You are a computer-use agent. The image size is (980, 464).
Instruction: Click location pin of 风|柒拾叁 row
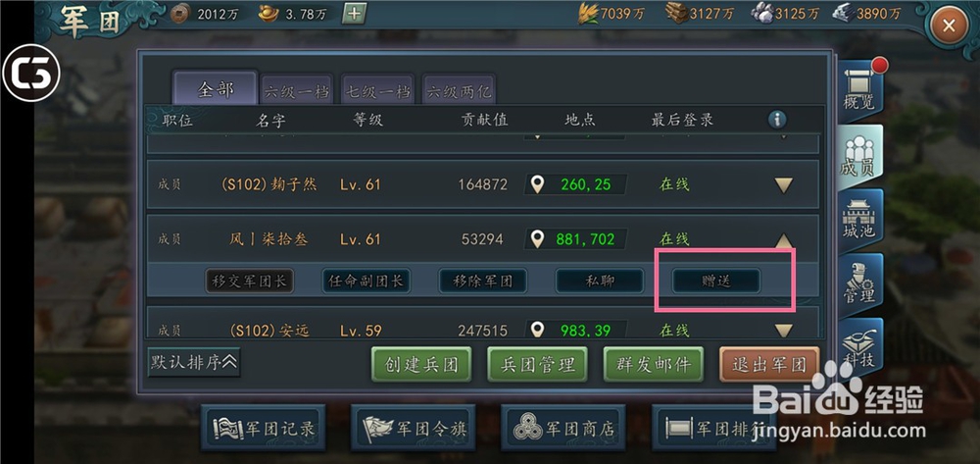point(537,239)
